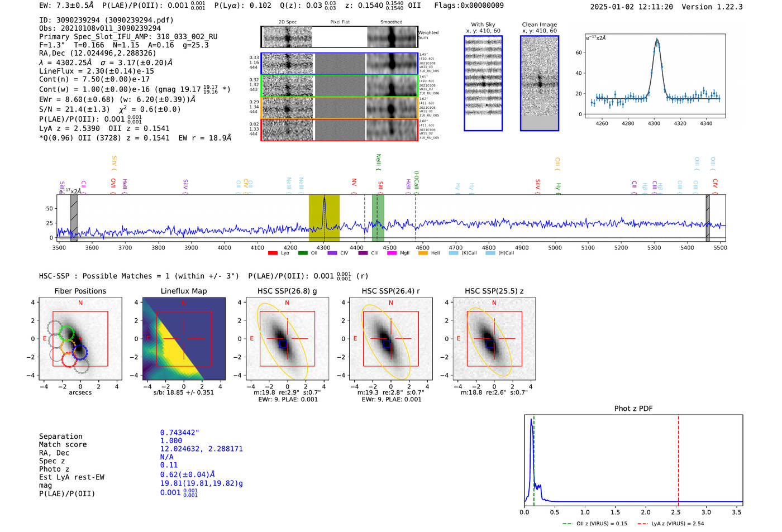Open the Weighted Sum 2D Spec cutout

pyautogui.click(x=287, y=37)
